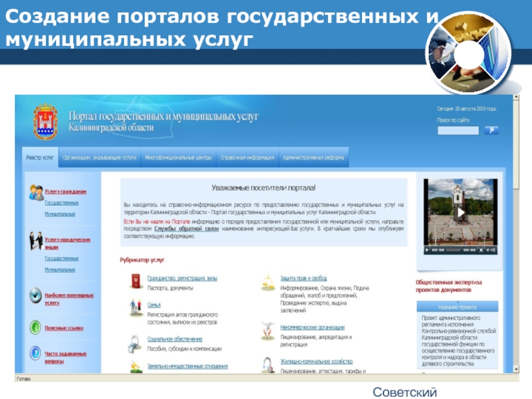Screen dimensions: 532x399
Task: Click the Пособия, субсидии и компенсации text
Action: (x=185, y=348)
